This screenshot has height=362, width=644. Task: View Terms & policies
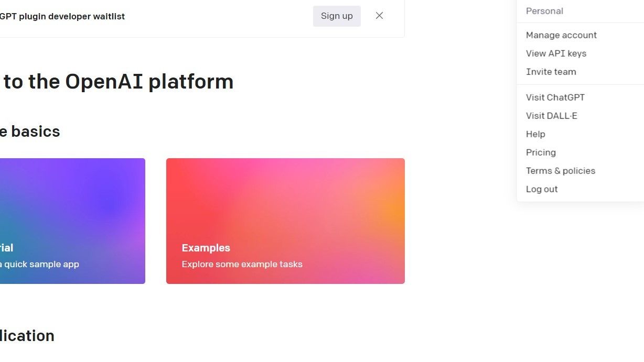click(x=561, y=170)
